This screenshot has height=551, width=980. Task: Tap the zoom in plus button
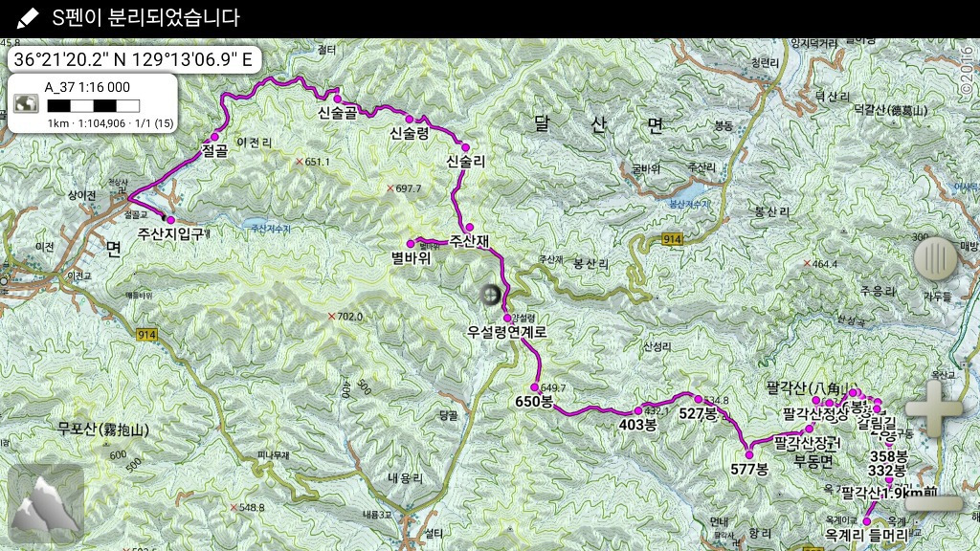[934, 409]
